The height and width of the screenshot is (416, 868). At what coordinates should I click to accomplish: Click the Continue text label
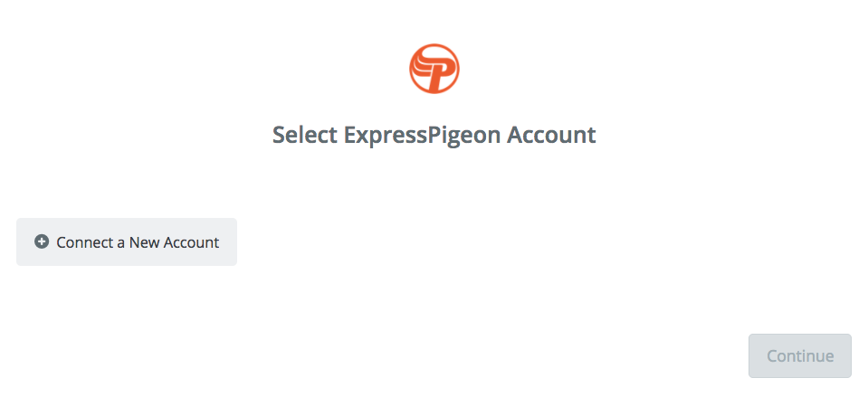click(x=800, y=355)
